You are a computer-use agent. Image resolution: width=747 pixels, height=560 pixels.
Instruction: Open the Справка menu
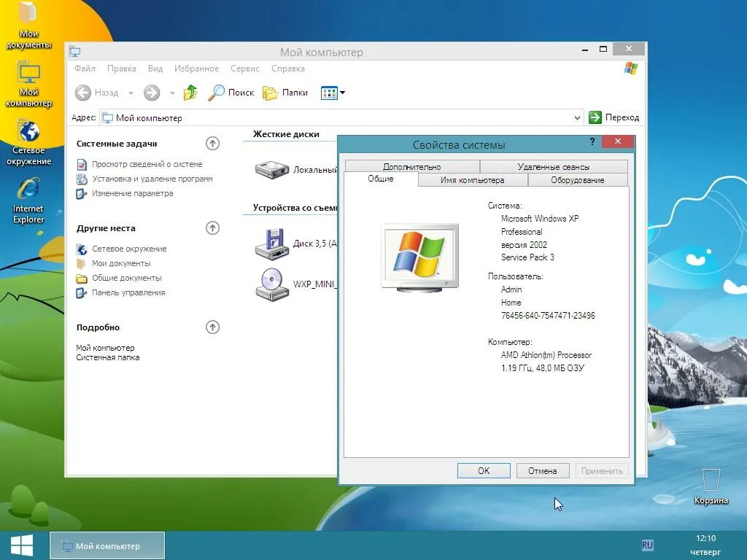[x=287, y=69]
